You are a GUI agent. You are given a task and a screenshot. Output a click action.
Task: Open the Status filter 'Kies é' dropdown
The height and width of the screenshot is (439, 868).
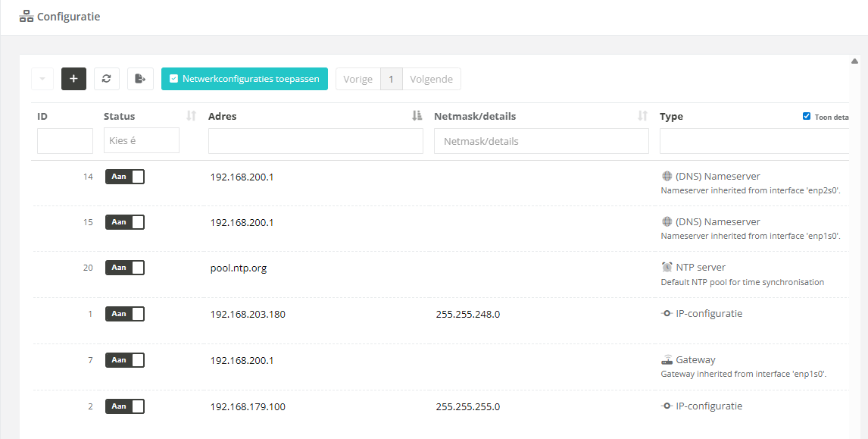tap(142, 141)
